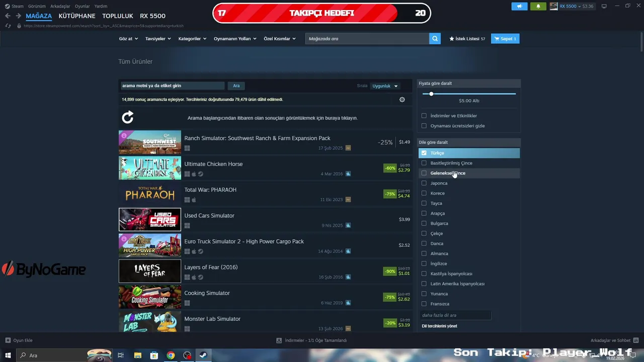Open File Explorer from the taskbar
644x362 pixels.
tap(137, 355)
